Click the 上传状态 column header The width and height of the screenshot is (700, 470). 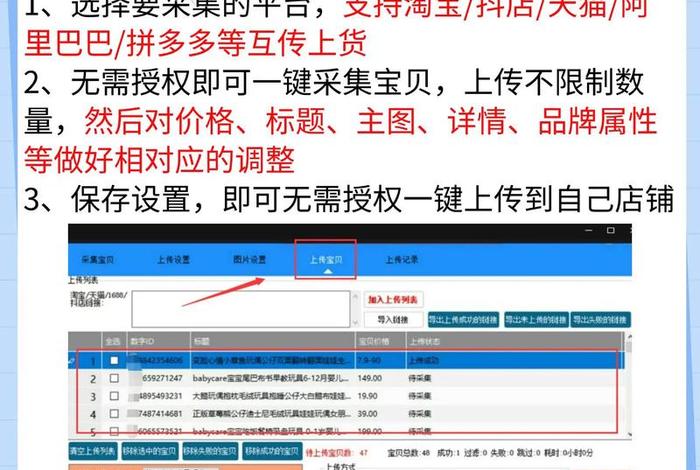514,341
